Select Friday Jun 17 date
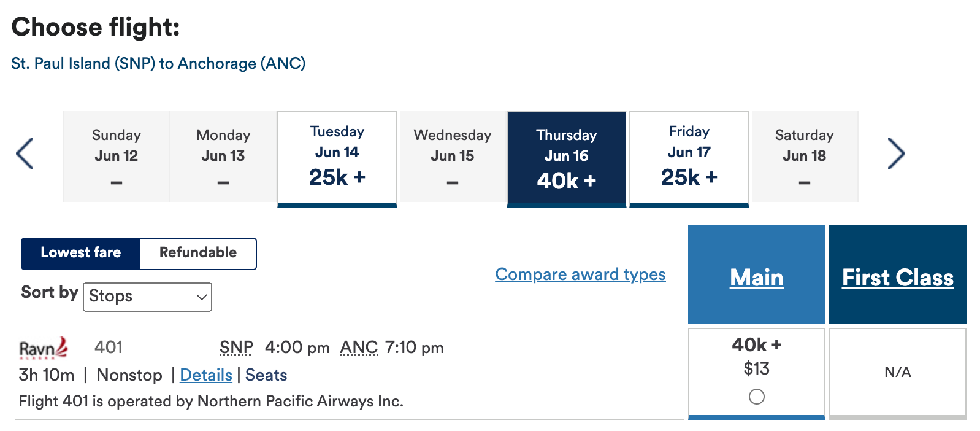Viewport: 980px width, 431px height. point(689,157)
